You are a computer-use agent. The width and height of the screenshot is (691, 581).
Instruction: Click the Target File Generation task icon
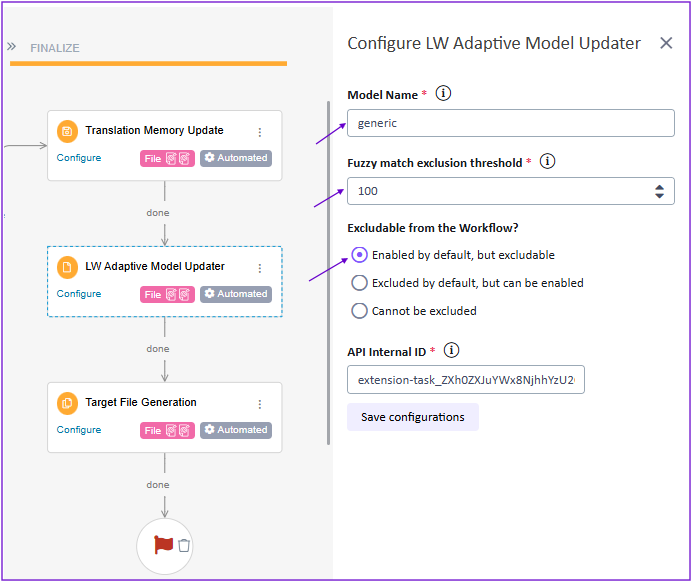tap(67, 403)
